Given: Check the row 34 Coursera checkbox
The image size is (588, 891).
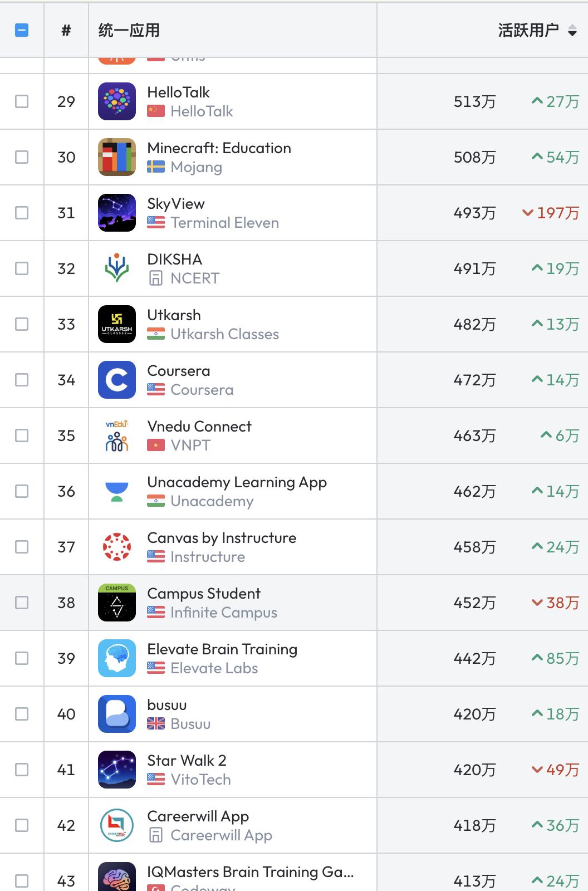Looking at the screenshot, I should [x=22, y=380].
